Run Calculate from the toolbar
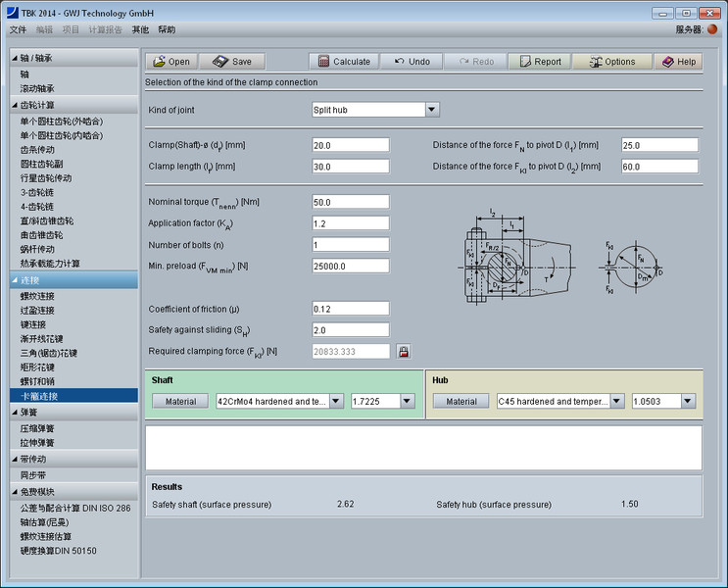The image size is (728, 588). point(344,61)
